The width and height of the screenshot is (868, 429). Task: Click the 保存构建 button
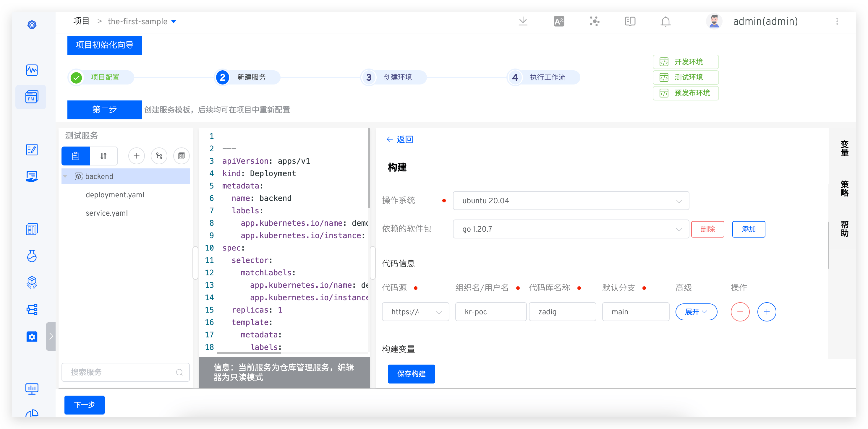point(411,374)
